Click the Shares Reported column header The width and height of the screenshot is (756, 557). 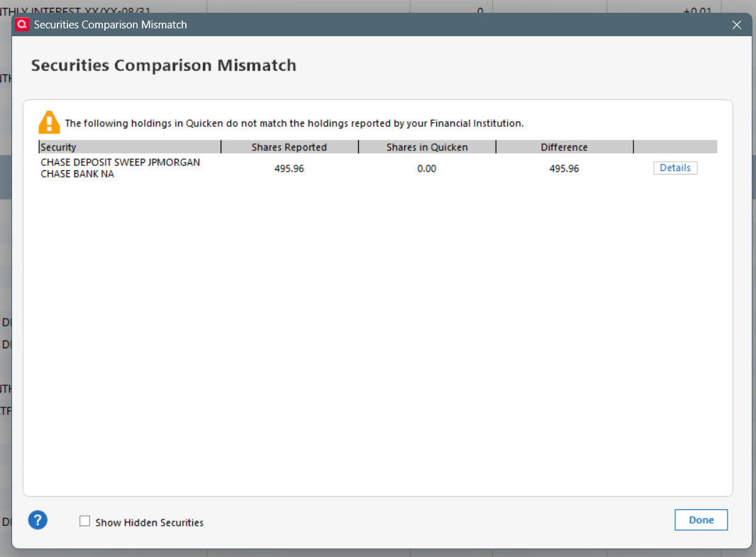tap(289, 147)
